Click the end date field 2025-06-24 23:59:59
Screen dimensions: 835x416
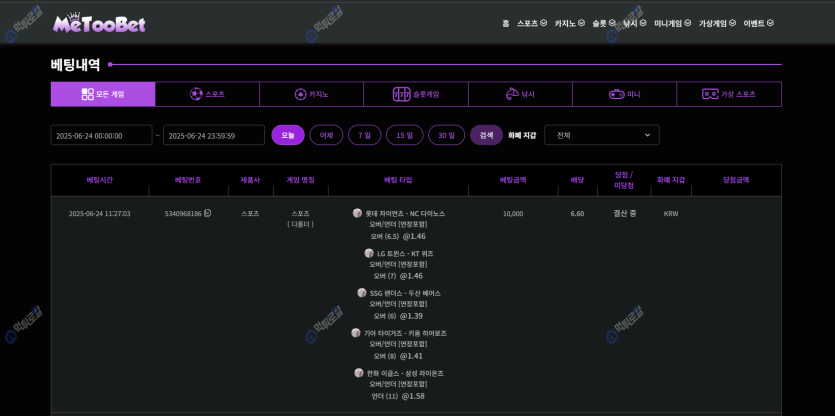tap(213, 135)
